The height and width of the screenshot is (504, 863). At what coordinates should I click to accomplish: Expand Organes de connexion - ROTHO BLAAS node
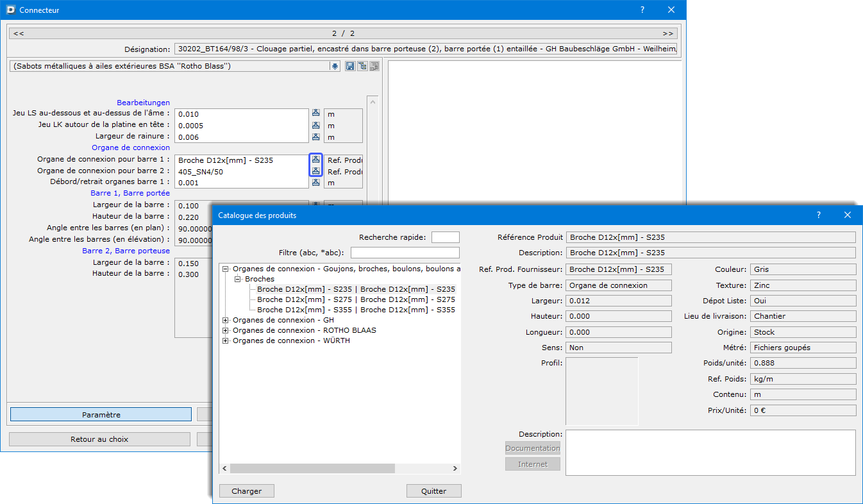(225, 330)
